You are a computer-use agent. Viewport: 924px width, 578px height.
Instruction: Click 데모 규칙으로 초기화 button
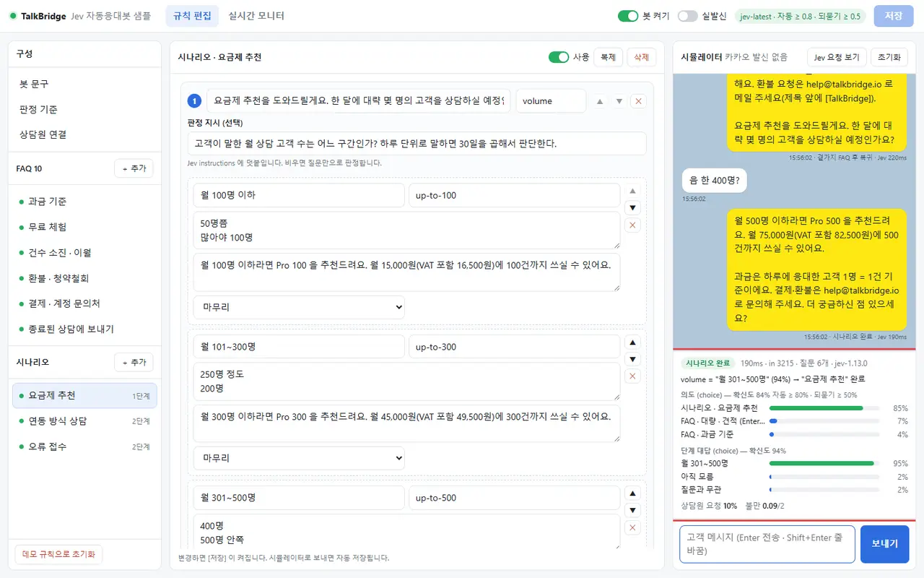(58, 554)
